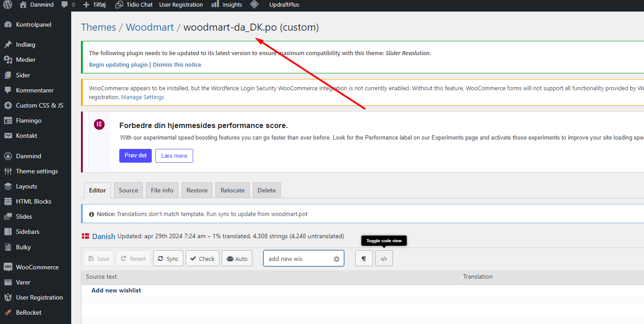The width and height of the screenshot is (644, 324).
Task: Click the Revert toolbar button
Action: coord(134,259)
